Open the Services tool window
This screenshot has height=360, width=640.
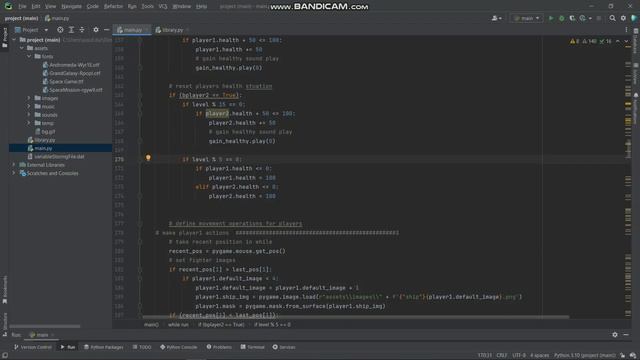284,347
